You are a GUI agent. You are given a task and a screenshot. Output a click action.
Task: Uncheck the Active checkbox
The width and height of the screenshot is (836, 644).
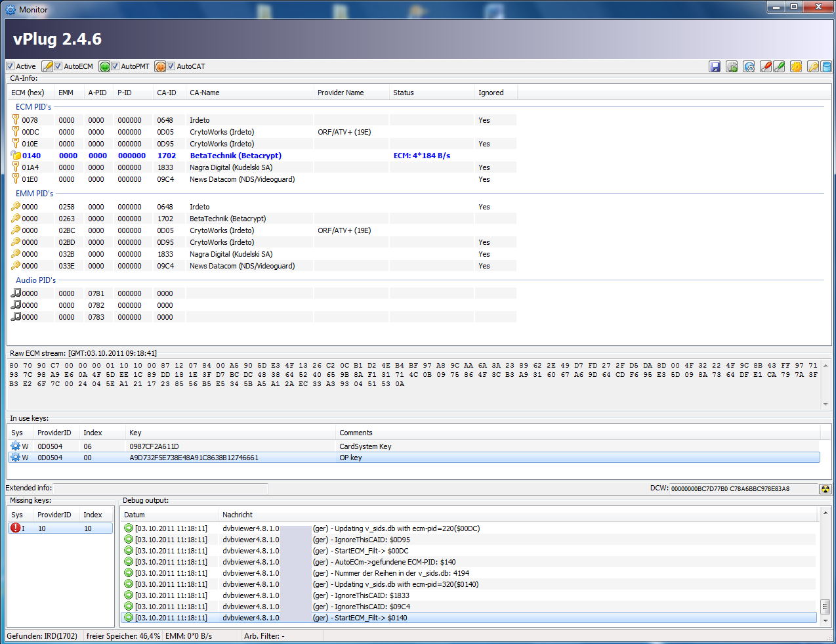(10, 66)
